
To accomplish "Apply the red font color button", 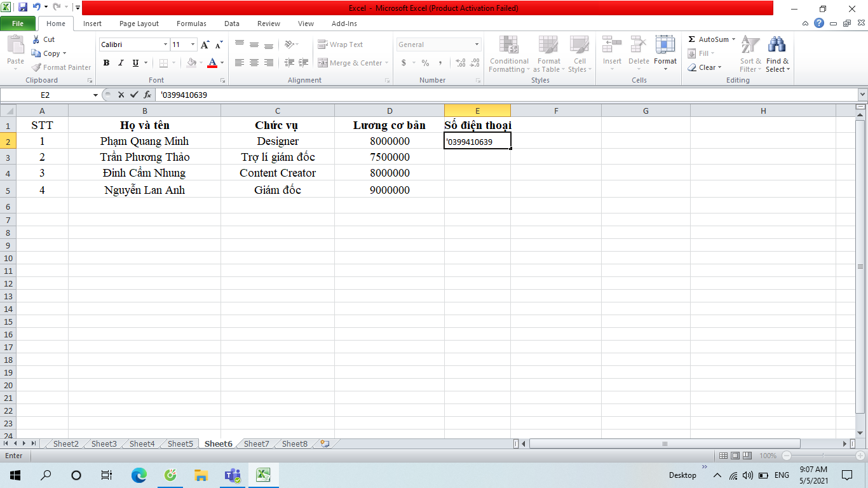I will [x=212, y=63].
